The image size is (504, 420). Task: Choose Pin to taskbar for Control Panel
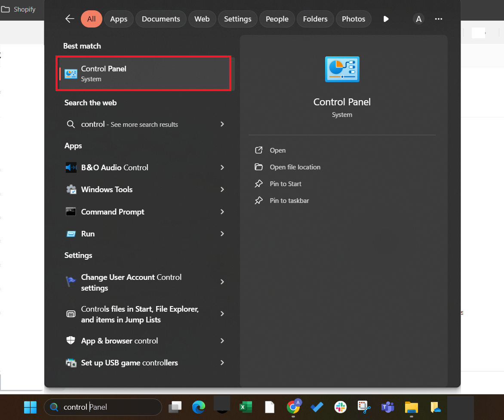289,201
